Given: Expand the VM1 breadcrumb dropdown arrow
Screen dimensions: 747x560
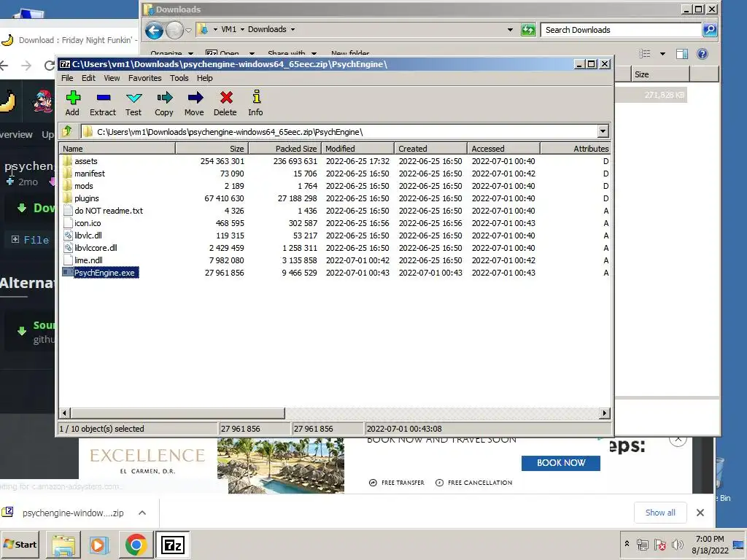Looking at the screenshot, I should click(x=242, y=29).
